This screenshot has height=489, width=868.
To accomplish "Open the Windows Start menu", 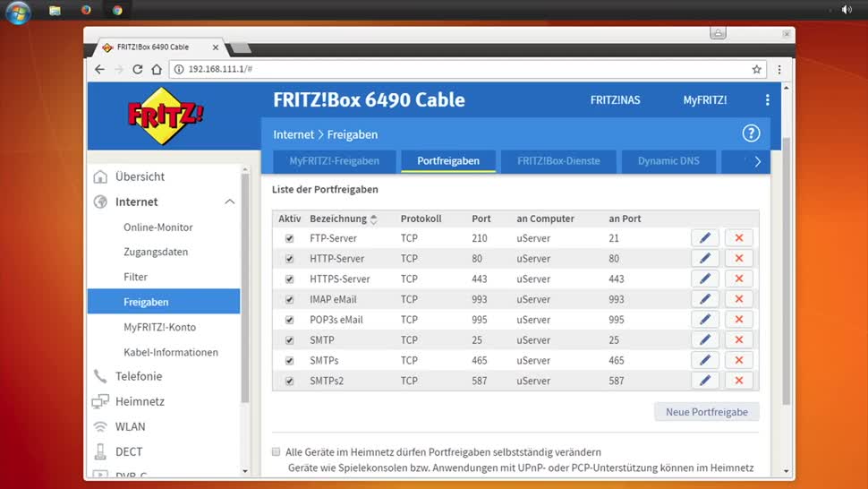I will pyautogui.click(x=18, y=11).
